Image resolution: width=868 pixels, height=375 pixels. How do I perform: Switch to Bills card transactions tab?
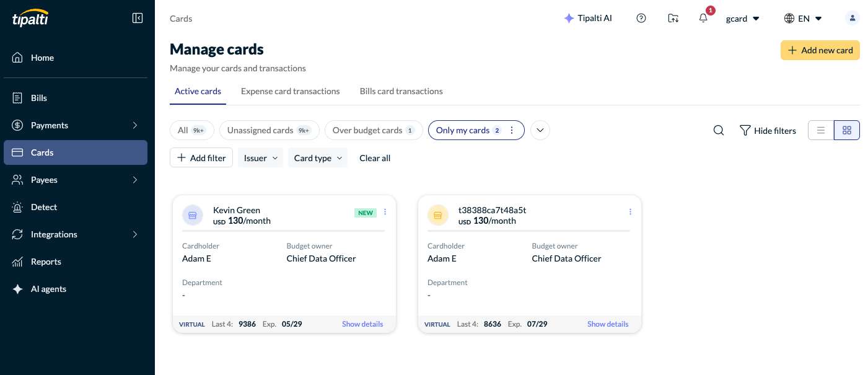[401, 91]
